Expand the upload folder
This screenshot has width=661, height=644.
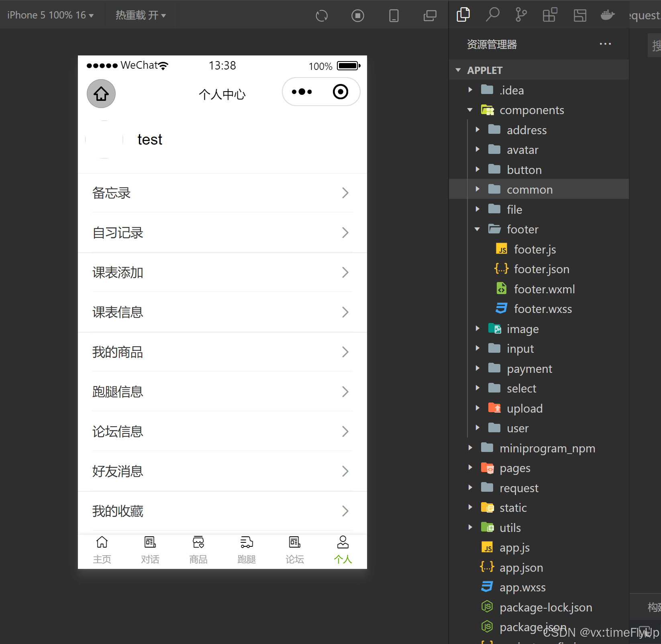click(x=539, y=408)
